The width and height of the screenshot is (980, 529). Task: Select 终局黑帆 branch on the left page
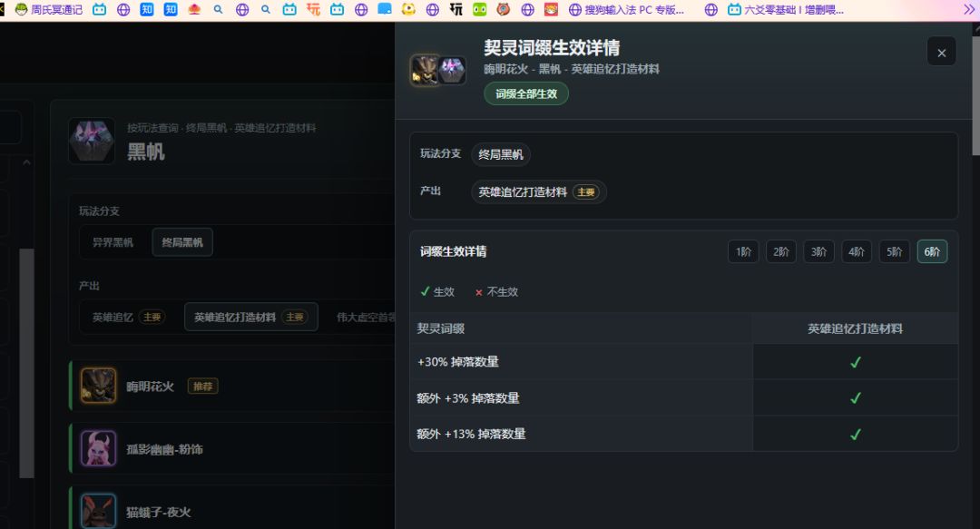182,242
